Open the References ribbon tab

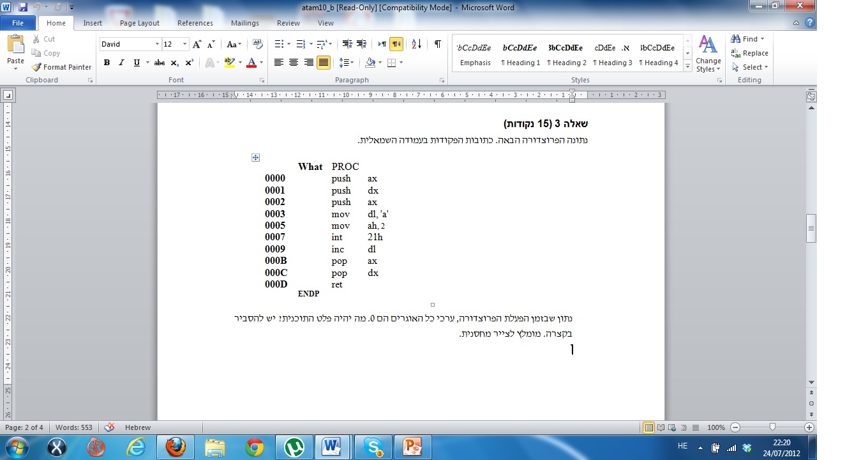[195, 23]
